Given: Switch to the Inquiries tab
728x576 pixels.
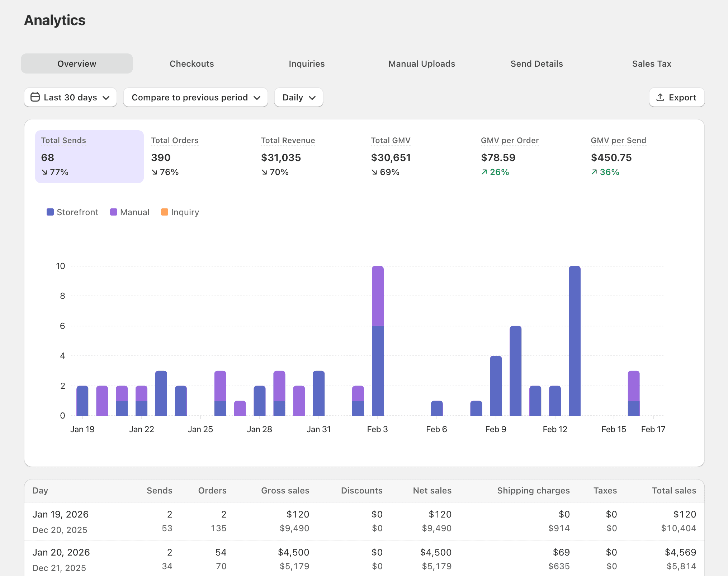Looking at the screenshot, I should tap(306, 63).
